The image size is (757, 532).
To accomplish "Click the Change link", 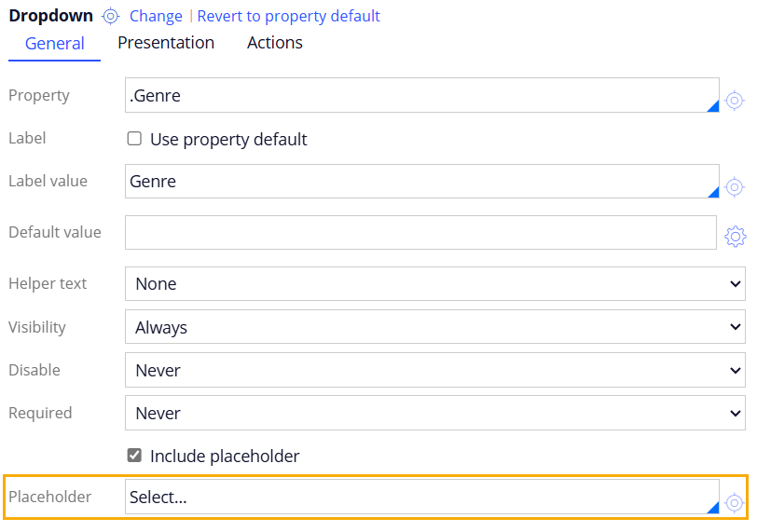I will pos(156,16).
